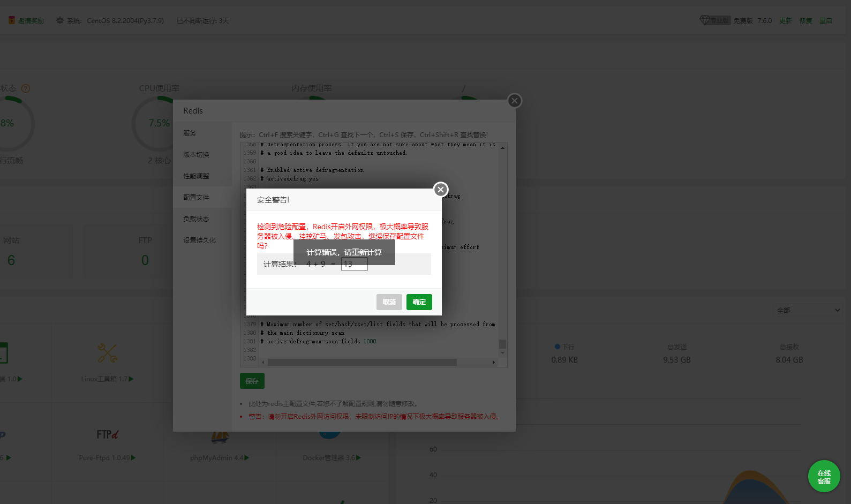Viewport: 851px width, 504px height.
Task: Click the 免费版 label in top bar
Action: 743,20
